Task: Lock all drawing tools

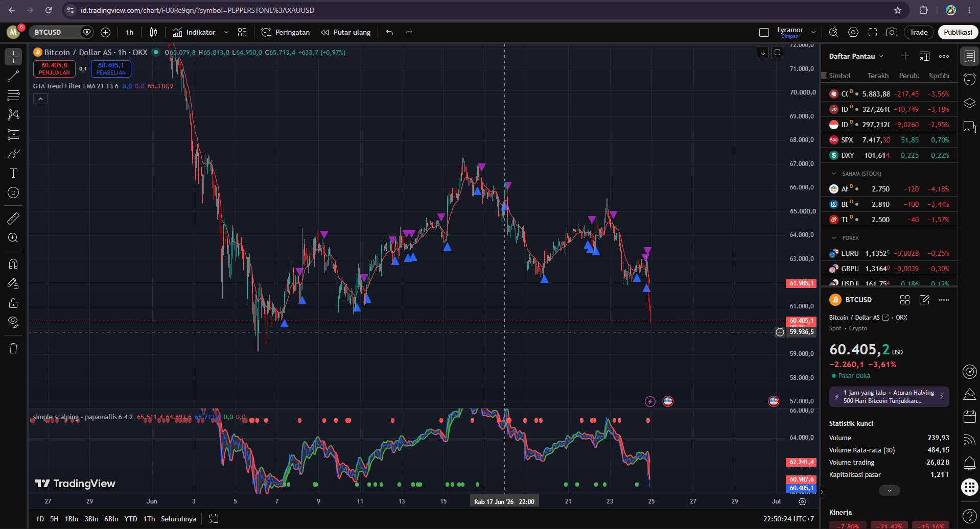Action: [x=13, y=303]
